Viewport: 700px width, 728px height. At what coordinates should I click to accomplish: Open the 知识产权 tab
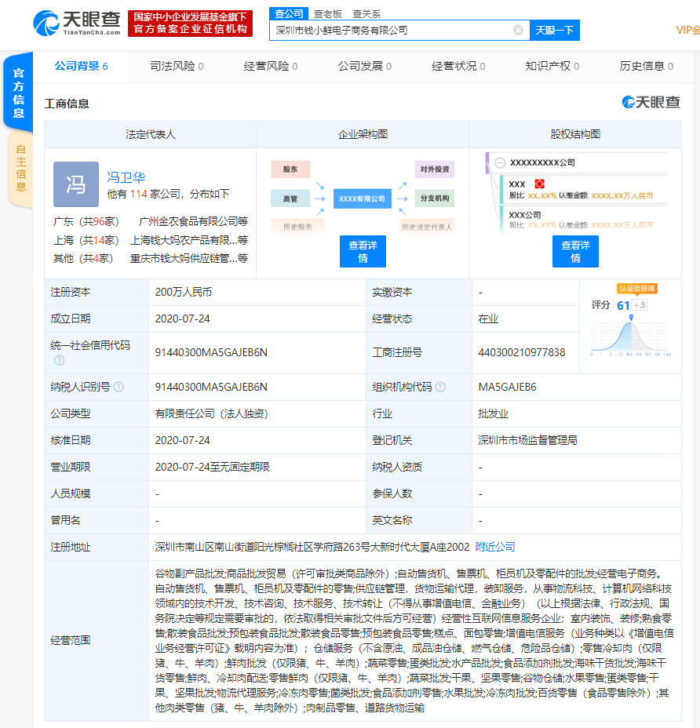pos(552,66)
